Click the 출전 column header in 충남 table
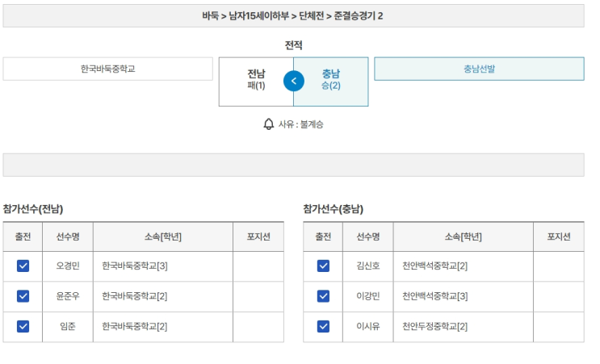Viewport: 600px width, 364px height. tap(323, 236)
